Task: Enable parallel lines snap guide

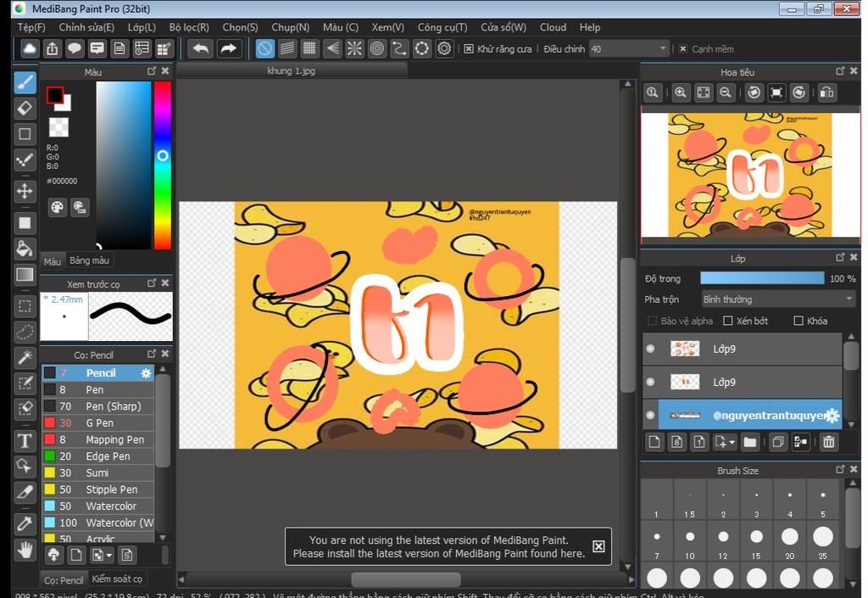Action: tap(287, 48)
